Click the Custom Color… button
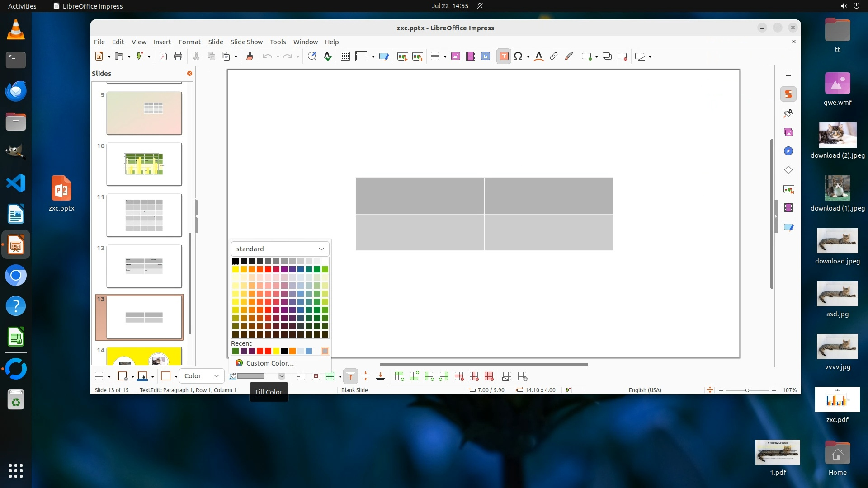The image size is (868, 488). coord(270,363)
